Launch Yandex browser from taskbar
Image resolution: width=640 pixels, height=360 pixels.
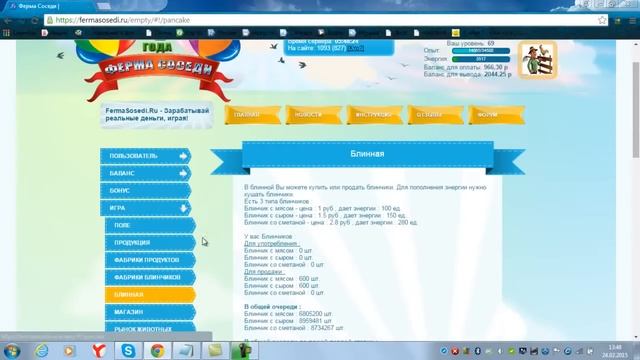[x=99, y=351]
